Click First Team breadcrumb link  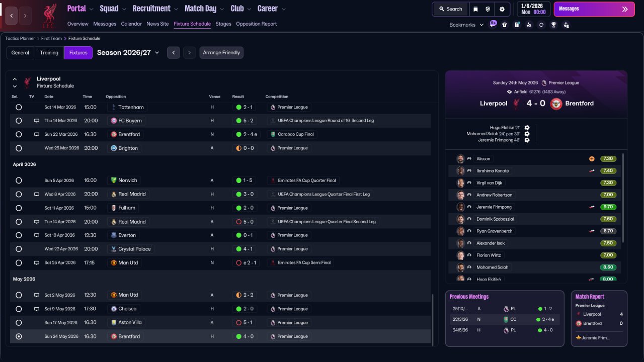pos(52,39)
